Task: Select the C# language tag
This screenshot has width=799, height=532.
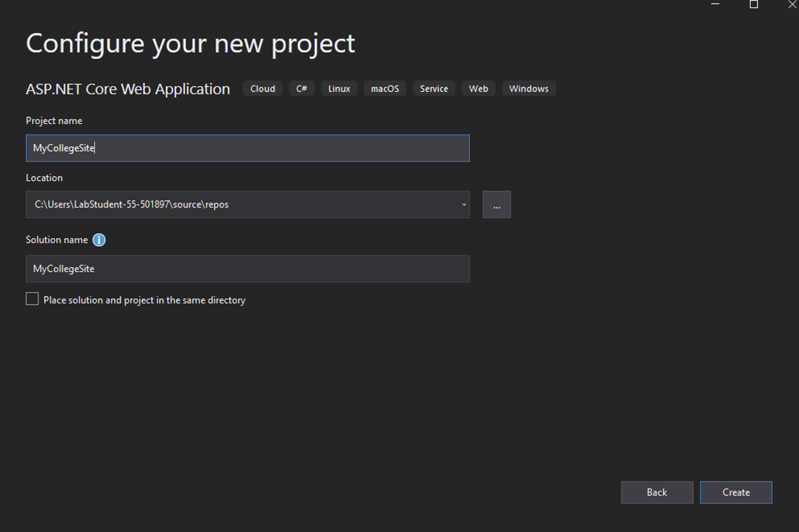Action: coord(301,89)
